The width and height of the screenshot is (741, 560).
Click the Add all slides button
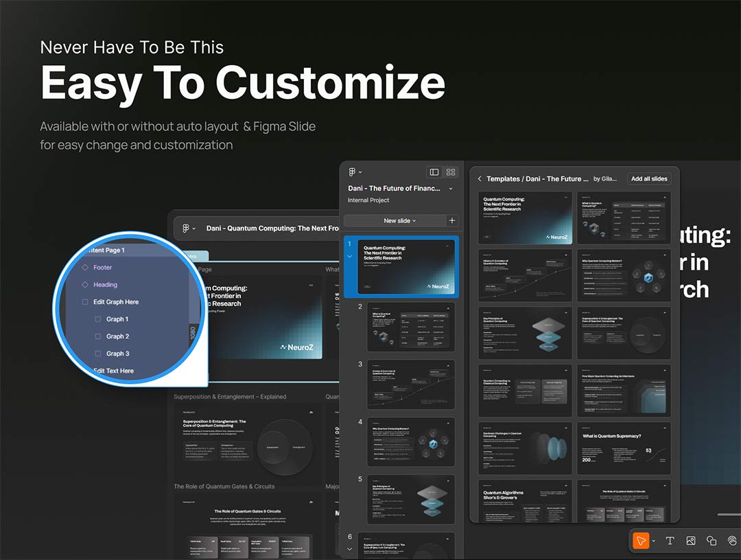pyautogui.click(x=648, y=178)
